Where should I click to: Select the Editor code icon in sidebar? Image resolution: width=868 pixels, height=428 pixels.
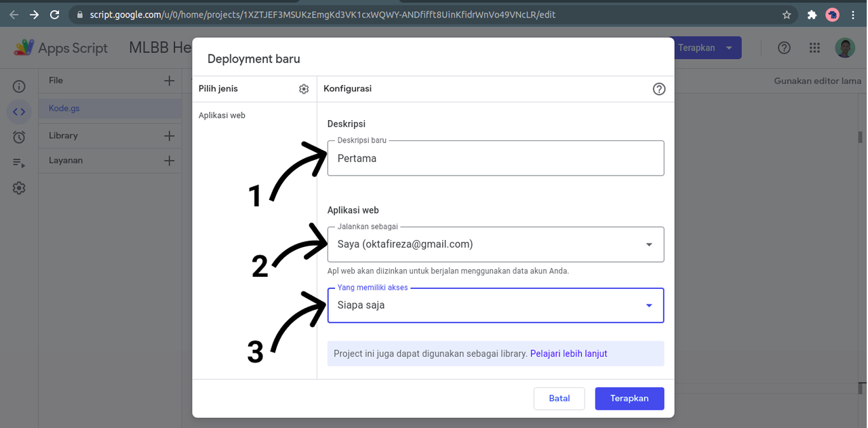19,111
